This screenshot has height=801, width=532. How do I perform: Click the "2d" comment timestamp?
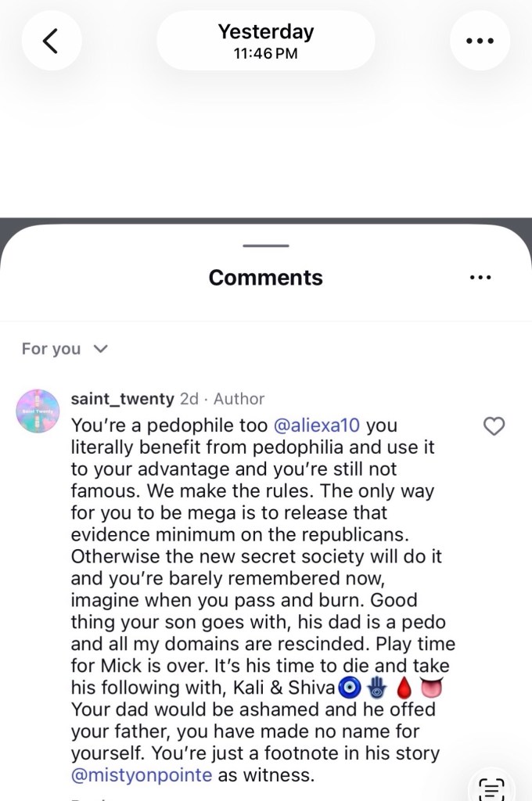point(189,399)
